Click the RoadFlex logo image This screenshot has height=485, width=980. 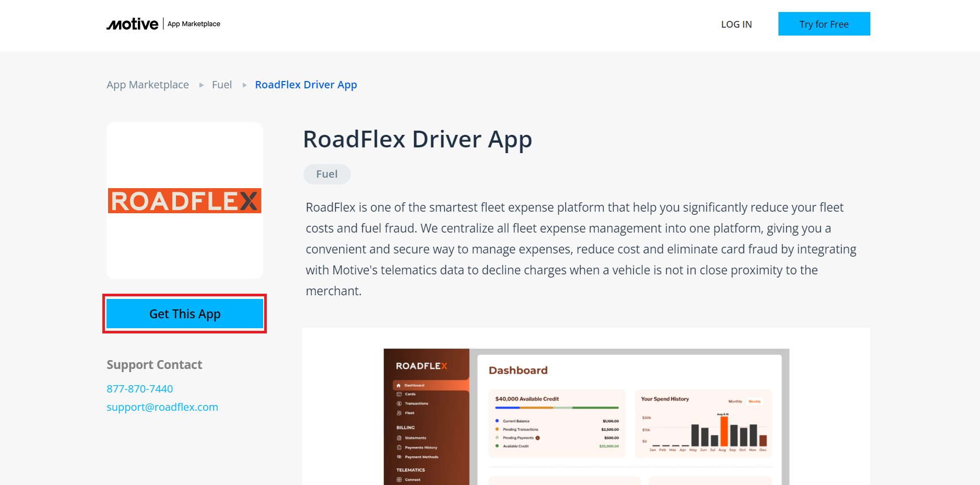[x=185, y=201]
